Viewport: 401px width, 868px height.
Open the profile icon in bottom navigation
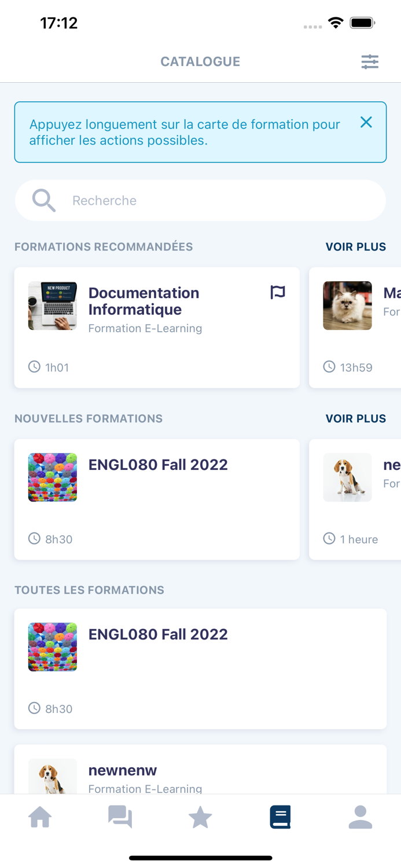click(360, 817)
